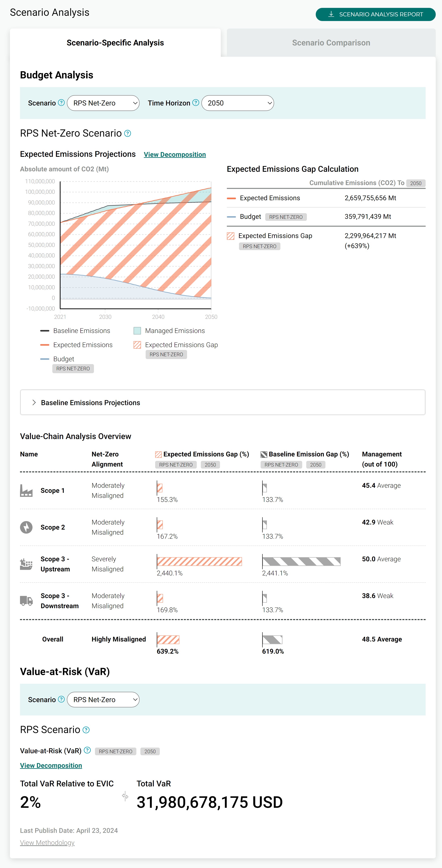Click the Scope 3 Downstream truck icon

pyautogui.click(x=26, y=600)
